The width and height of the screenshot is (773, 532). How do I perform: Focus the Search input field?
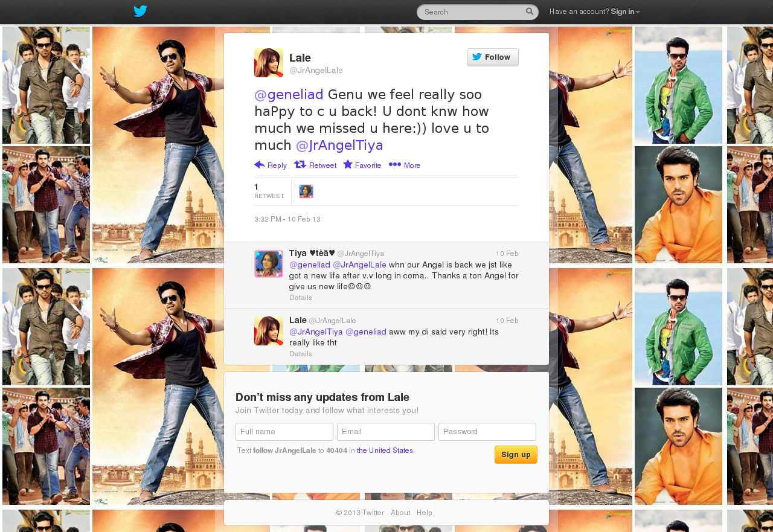477,12
